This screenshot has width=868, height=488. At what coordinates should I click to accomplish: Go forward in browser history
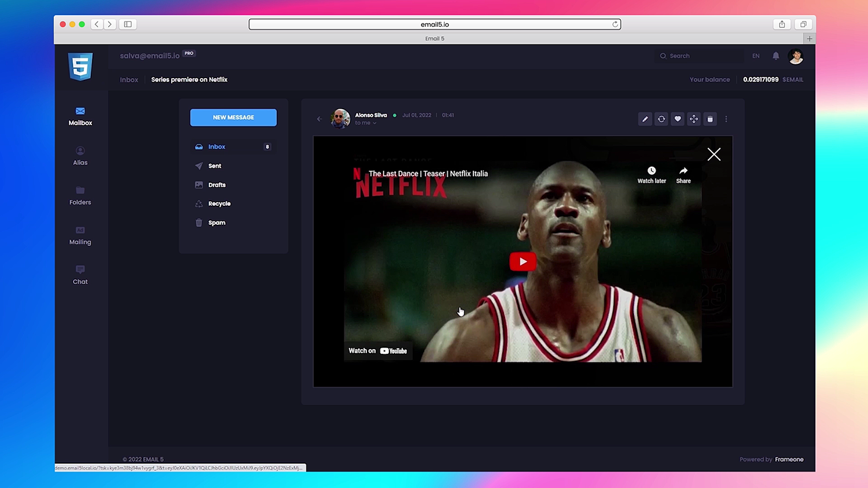[x=109, y=24]
